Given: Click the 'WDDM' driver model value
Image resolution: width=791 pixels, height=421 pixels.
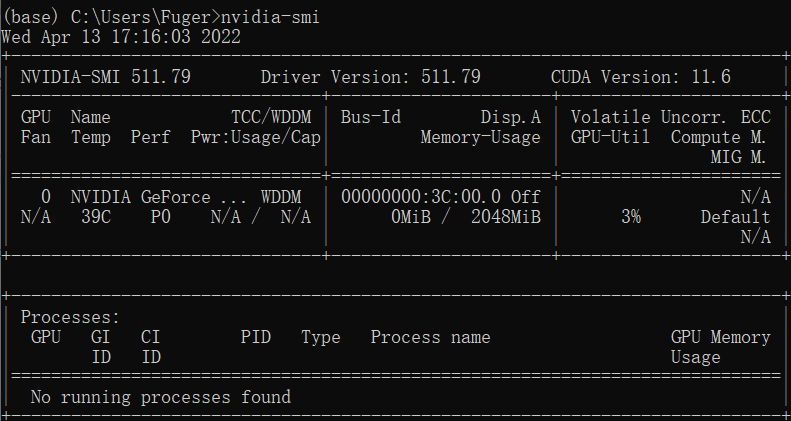Looking at the screenshot, I should [281, 197].
